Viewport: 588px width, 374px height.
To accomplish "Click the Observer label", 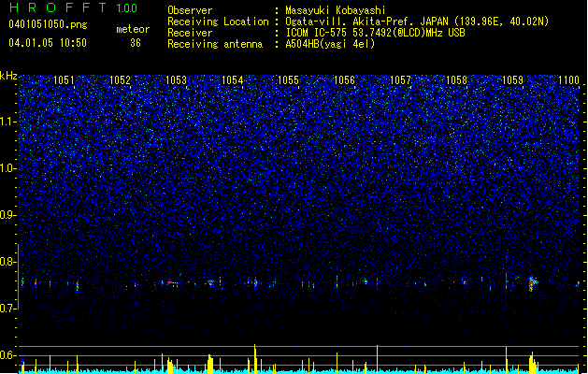I will point(190,10).
